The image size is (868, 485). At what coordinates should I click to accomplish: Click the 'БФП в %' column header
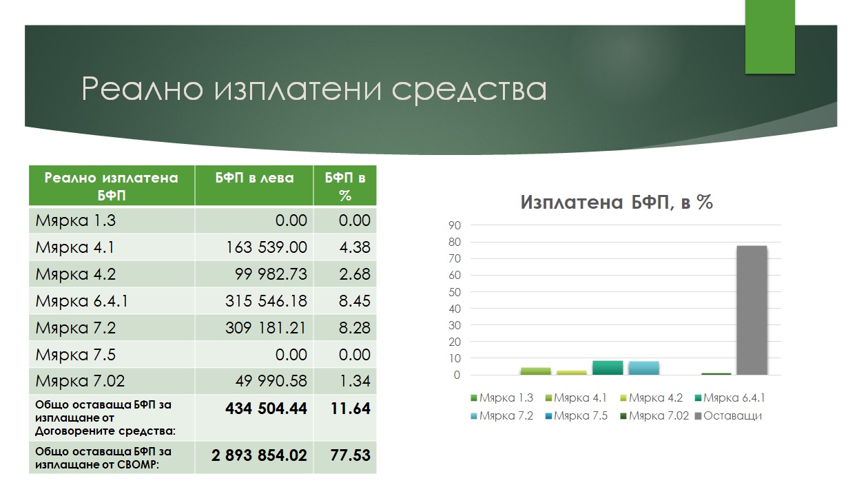pos(345,186)
